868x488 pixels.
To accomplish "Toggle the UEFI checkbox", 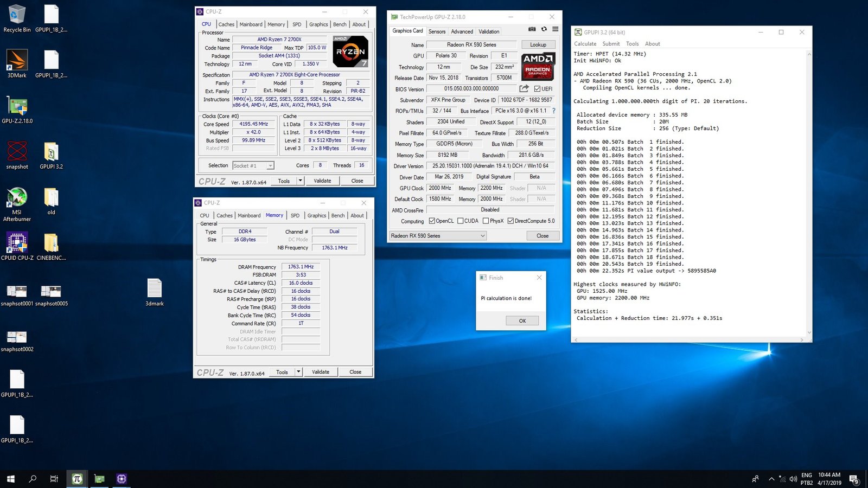I will click(x=537, y=89).
